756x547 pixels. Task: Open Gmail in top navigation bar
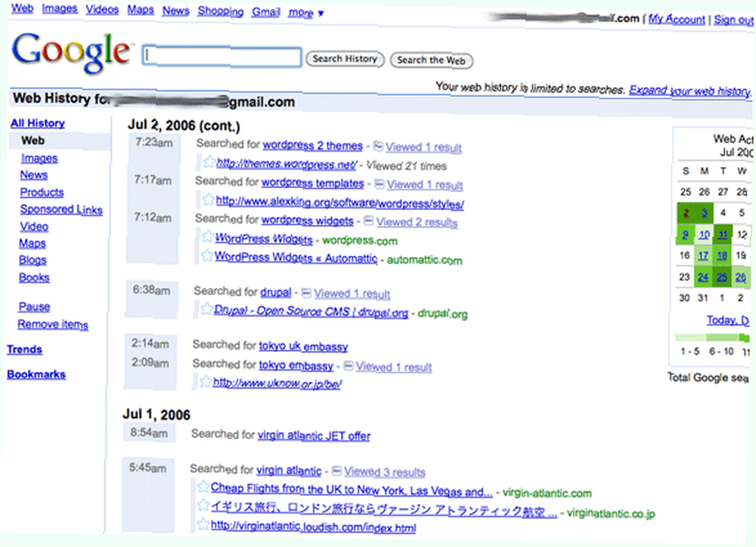point(265,11)
